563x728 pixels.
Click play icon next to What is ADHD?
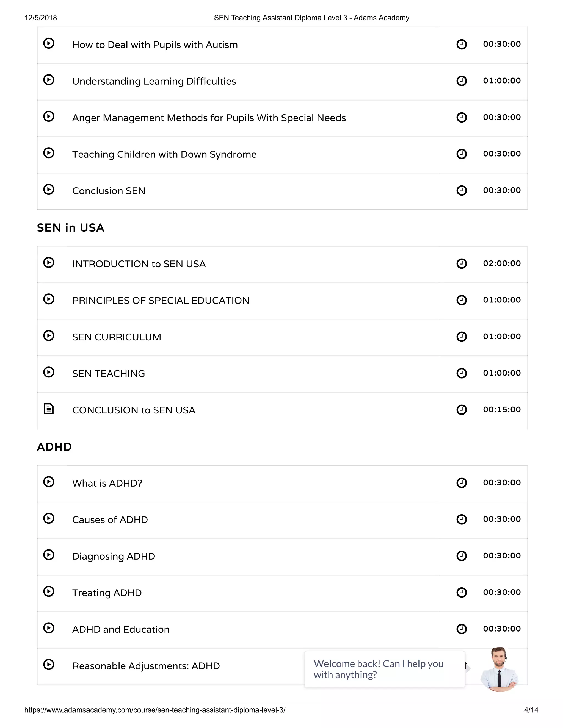click(x=49, y=482)
